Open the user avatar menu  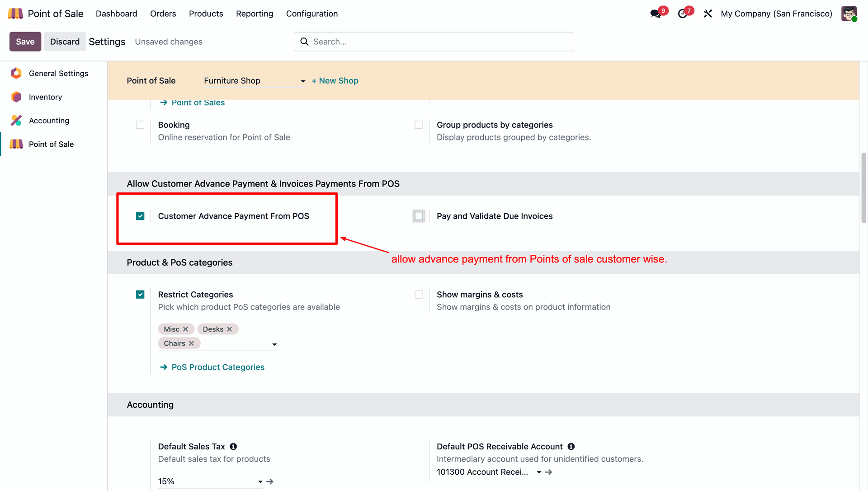(849, 14)
